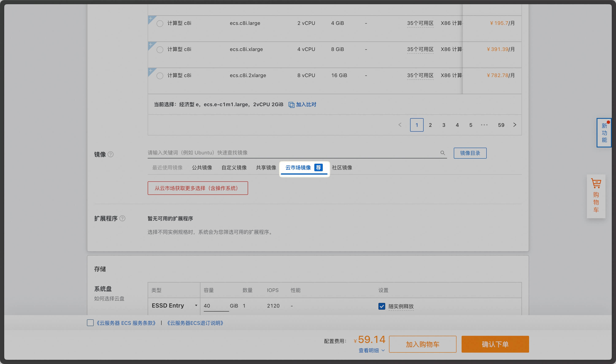This screenshot has height=364, width=616.
Task: Open the 新功能 floating panel
Action: coord(604,133)
